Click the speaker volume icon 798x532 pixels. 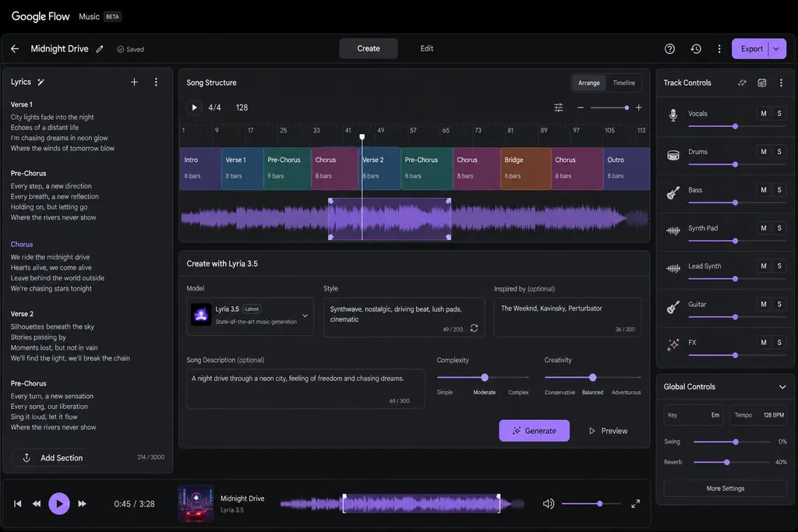(x=548, y=503)
